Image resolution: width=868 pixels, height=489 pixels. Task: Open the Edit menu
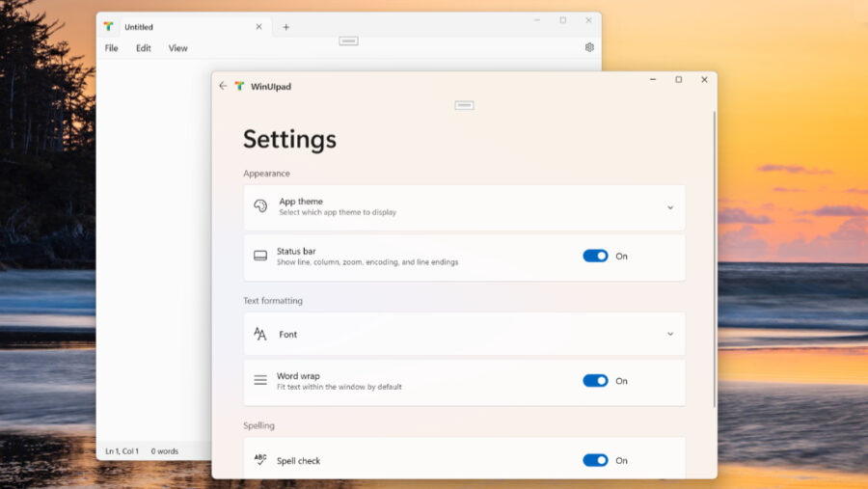pos(144,48)
